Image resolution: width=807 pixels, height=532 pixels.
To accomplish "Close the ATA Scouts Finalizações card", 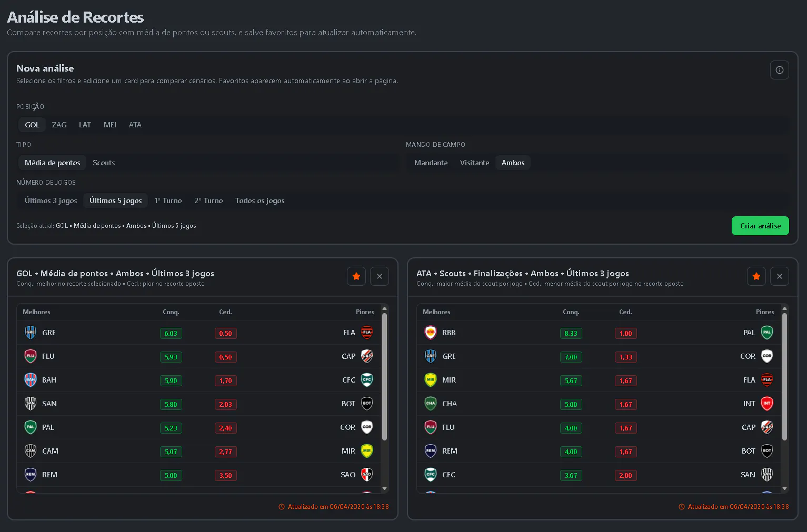I will [x=780, y=276].
